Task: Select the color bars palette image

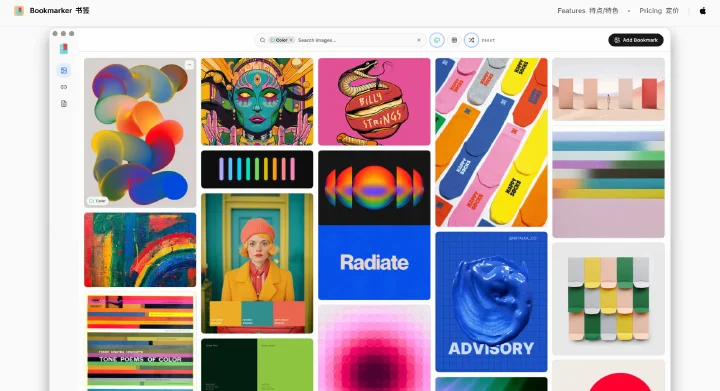Action: (x=257, y=169)
